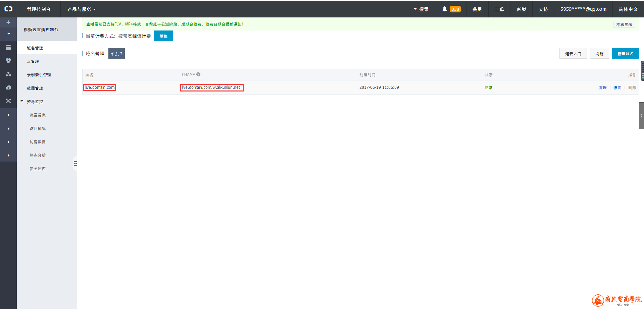Open the 产品与服务 dropdown menu
This screenshot has width=644, height=309.
pyautogui.click(x=81, y=9)
